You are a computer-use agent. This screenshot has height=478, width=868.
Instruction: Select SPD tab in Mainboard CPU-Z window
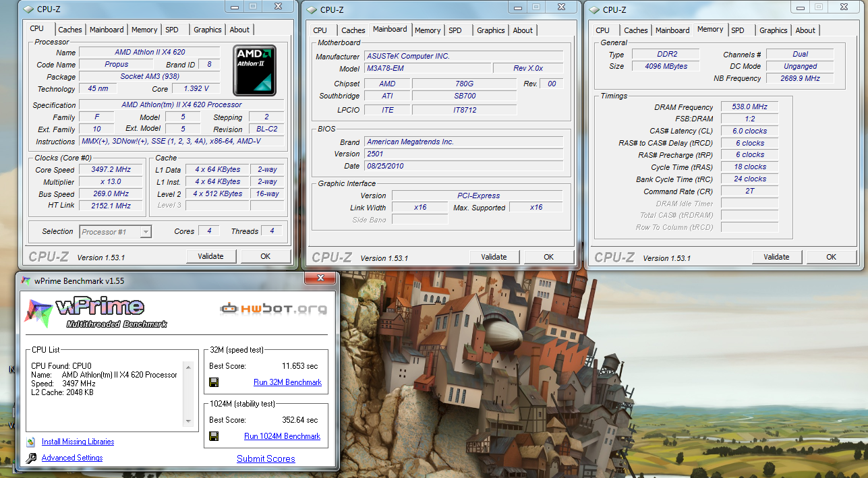point(455,30)
